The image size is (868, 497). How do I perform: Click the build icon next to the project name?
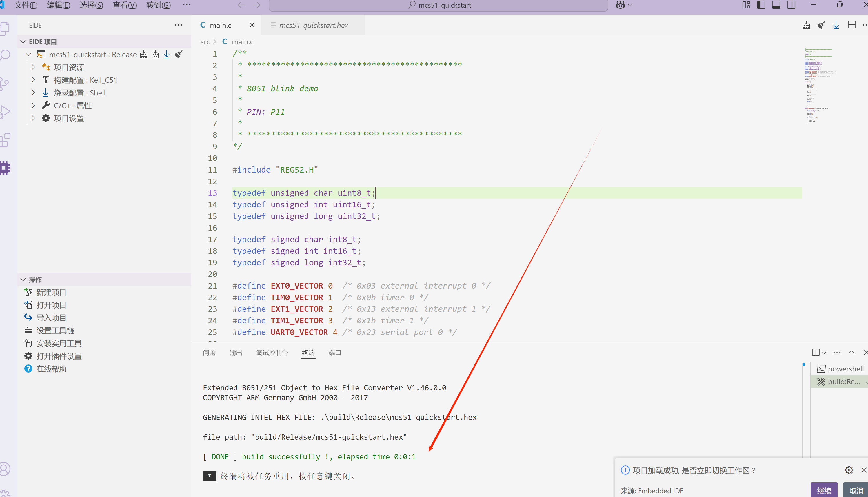click(x=143, y=55)
